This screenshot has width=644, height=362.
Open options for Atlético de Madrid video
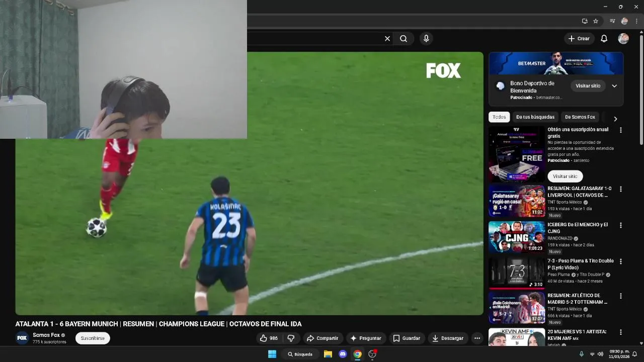[x=620, y=296]
